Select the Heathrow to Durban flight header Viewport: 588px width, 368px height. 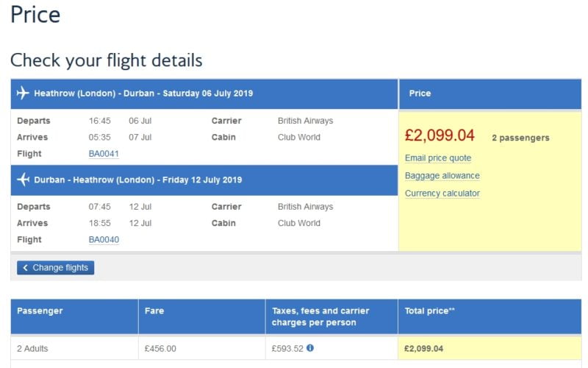tap(204, 93)
